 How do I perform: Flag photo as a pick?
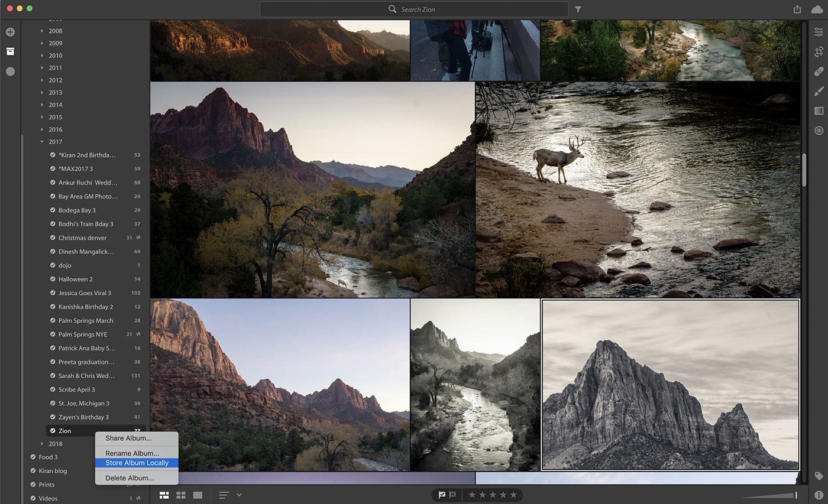pos(442,495)
